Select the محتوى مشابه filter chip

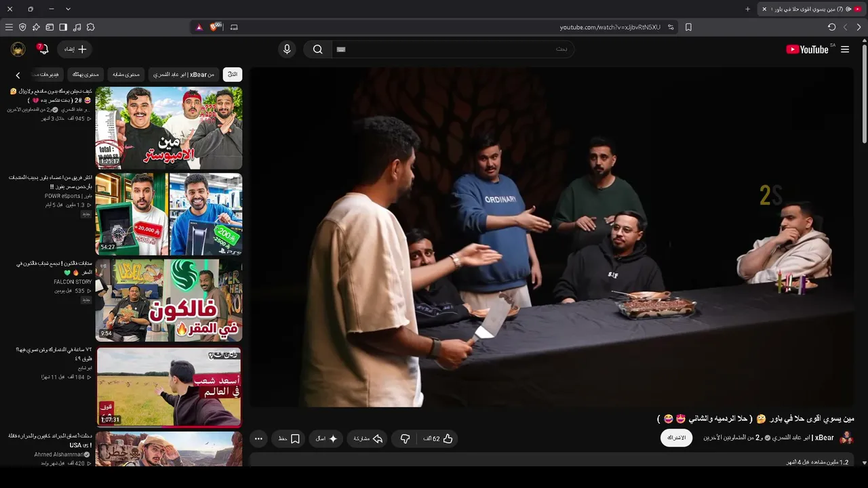(x=126, y=74)
